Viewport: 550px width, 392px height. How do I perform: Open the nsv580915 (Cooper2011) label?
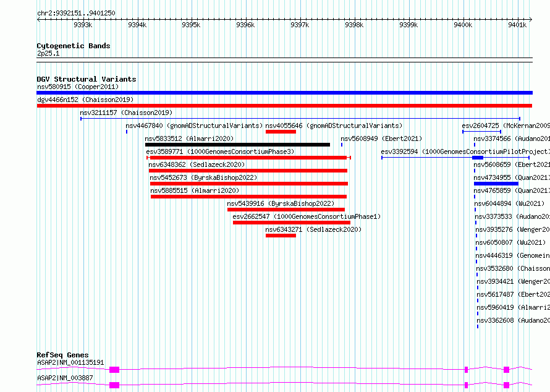coord(78,87)
